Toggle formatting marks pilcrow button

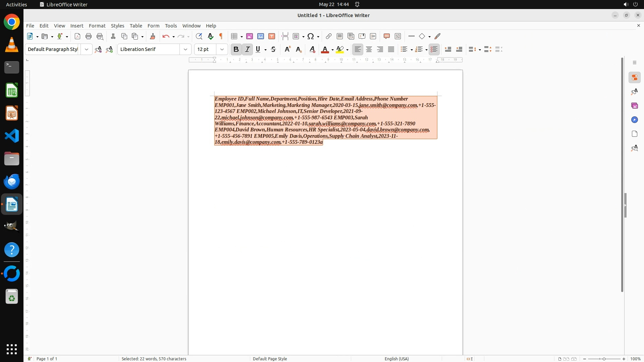221,36
